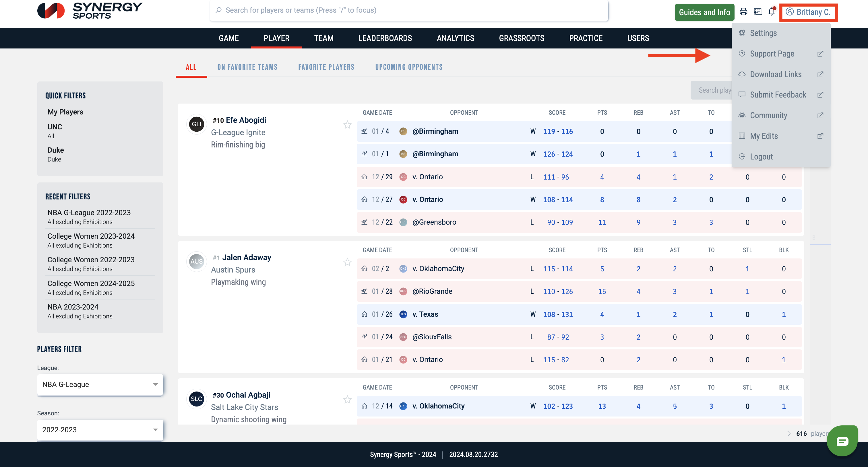This screenshot has width=868, height=467.
Task: Click the RioGrande team logo on the 01/28 row
Action: pyautogui.click(x=403, y=291)
